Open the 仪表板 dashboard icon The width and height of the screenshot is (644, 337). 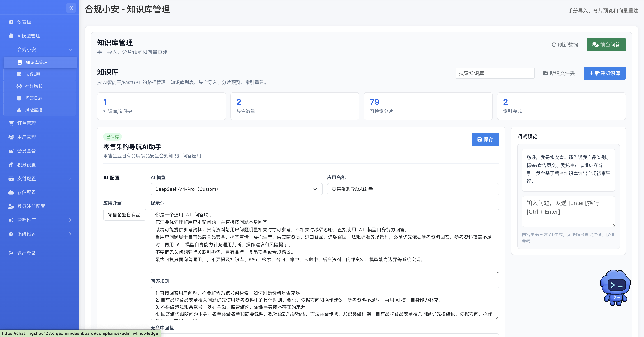coord(11,22)
